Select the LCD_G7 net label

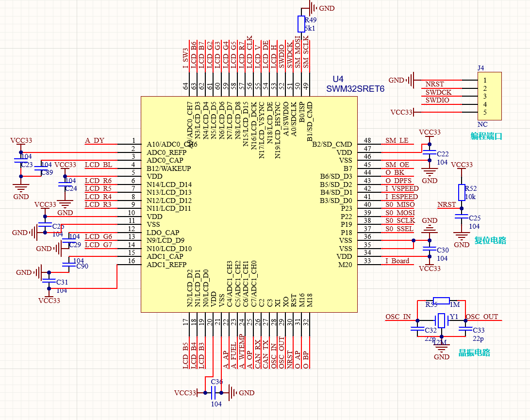[99, 245]
